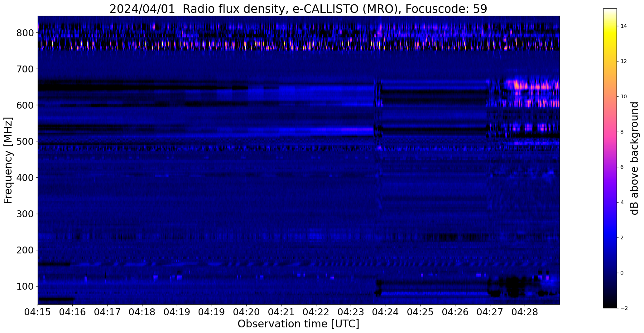Click the 100 frequency tick label
This screenshot has height=333, width=644.
[x=25, y=286]
